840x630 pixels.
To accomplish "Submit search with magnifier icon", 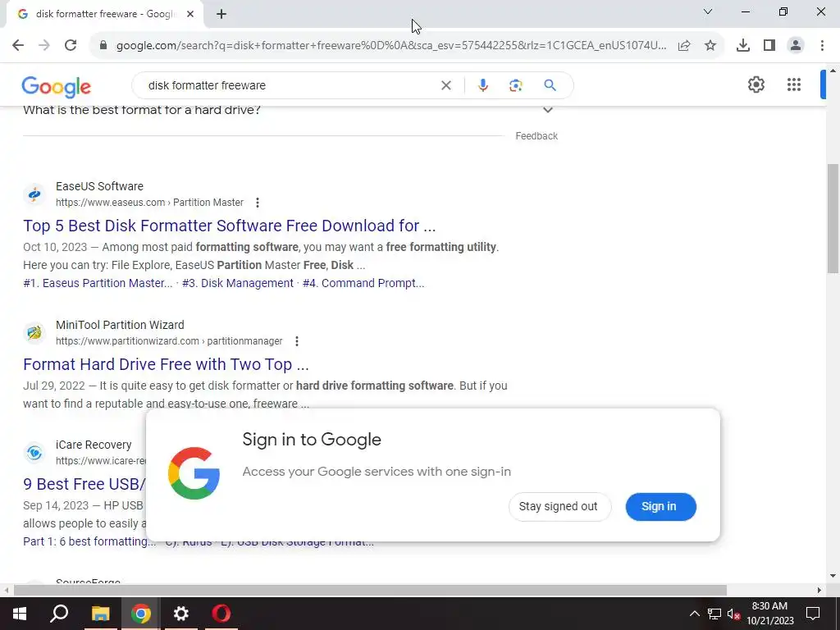I will click(550, 85).
